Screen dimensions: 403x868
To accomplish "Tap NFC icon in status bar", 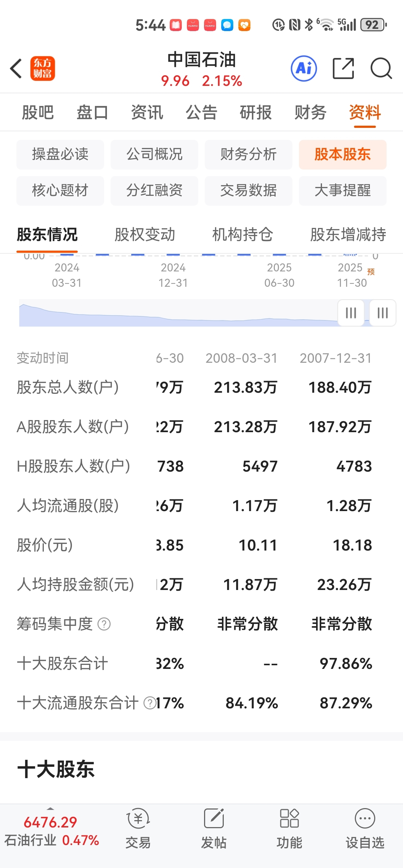I will point(295,25).
